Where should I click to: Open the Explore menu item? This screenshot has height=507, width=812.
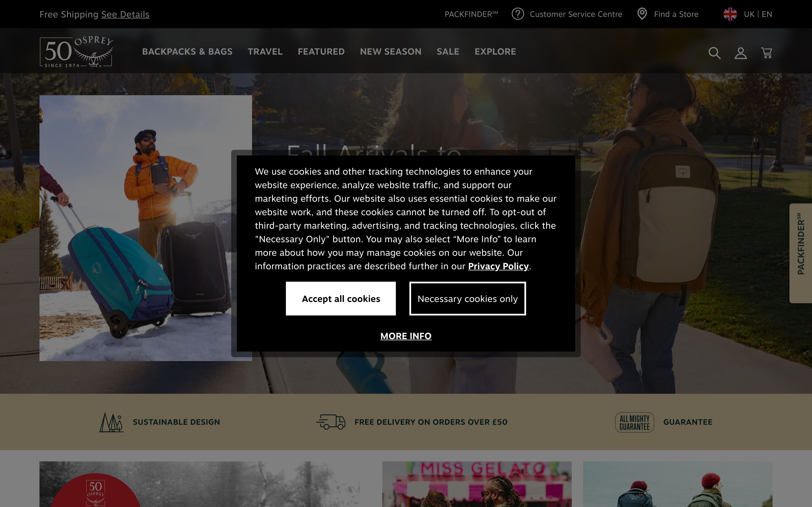(495, 52)
